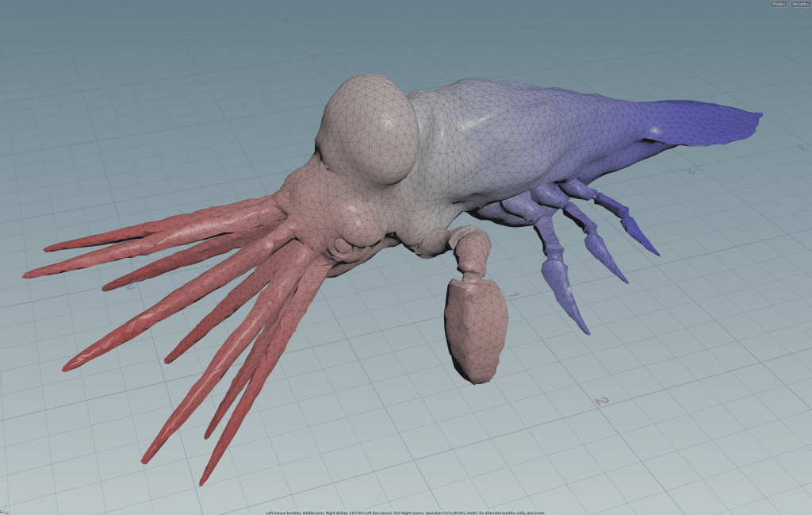Click the XYZ orientation axis gizmo
Screen dimensions: 812x515
point(6,509)
